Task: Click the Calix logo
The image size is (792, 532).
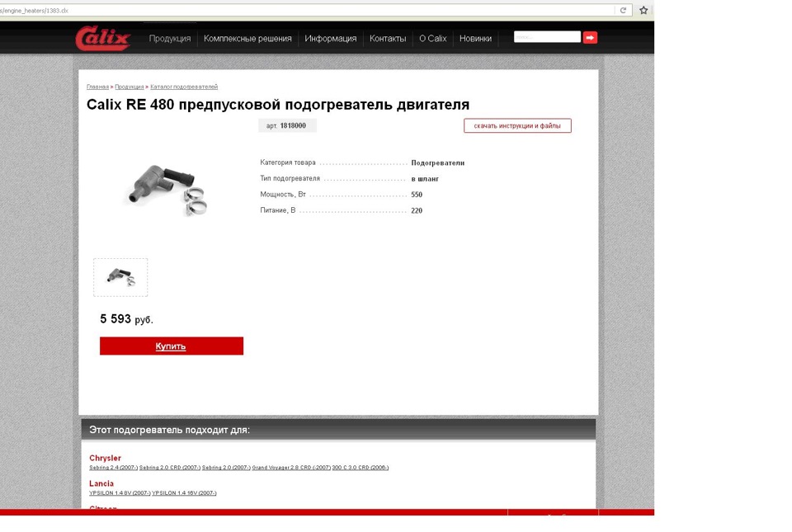Action: pyautogui.click(x=104, y=38)
